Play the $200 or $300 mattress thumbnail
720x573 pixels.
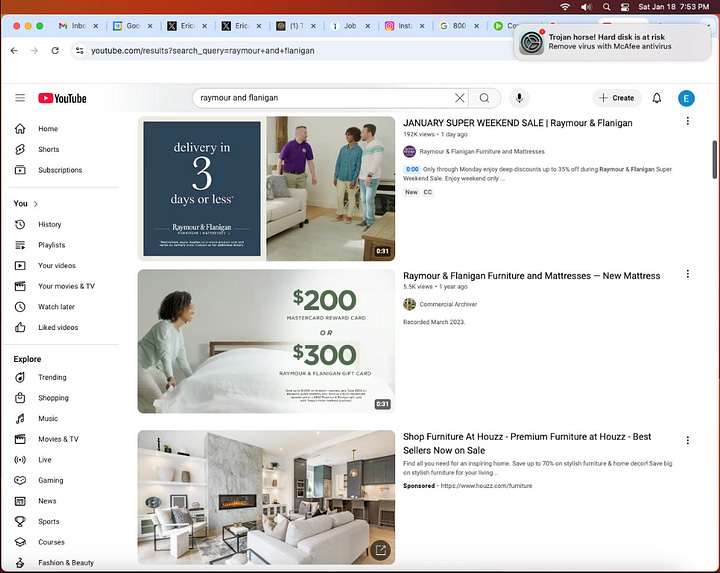point(266,341)
